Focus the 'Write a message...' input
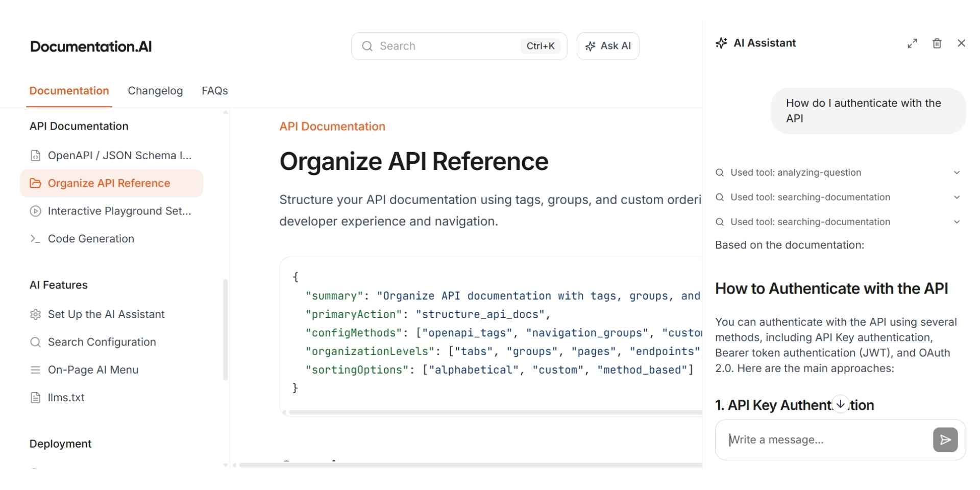 tap(827, 440)
